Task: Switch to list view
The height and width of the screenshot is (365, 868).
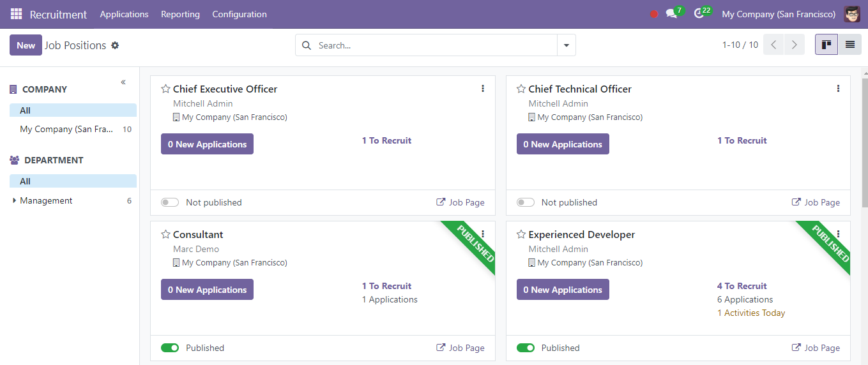Action: click(849, 45)
